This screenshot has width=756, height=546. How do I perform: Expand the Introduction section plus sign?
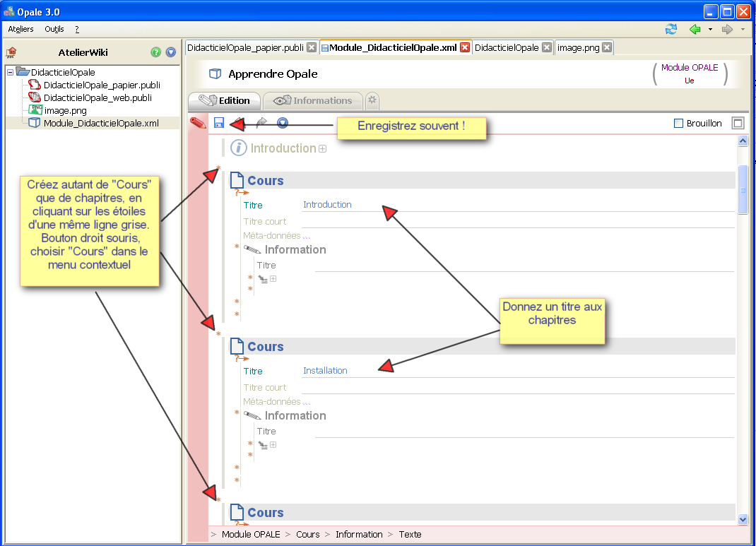pyautogui.click(x=323, y=149)
